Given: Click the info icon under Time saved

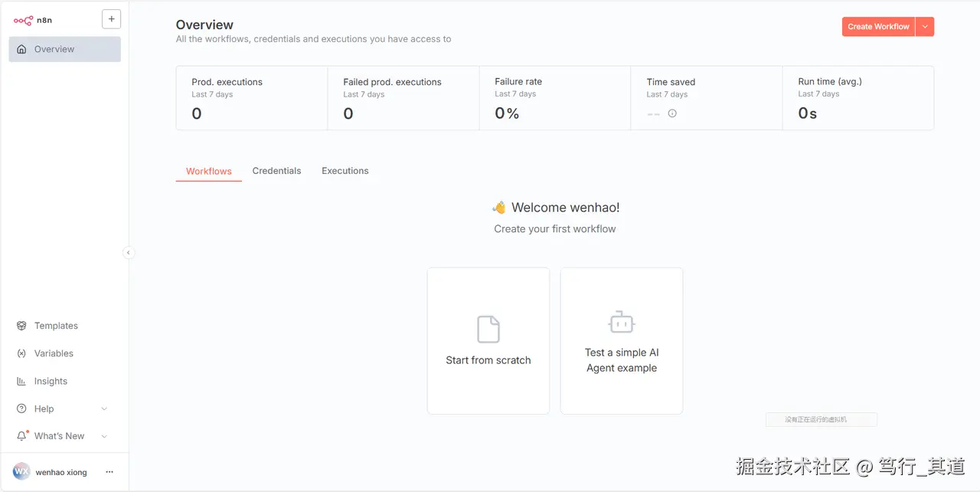Looking at the screenshot, I should pyautogui.click(x=672, y=113).
